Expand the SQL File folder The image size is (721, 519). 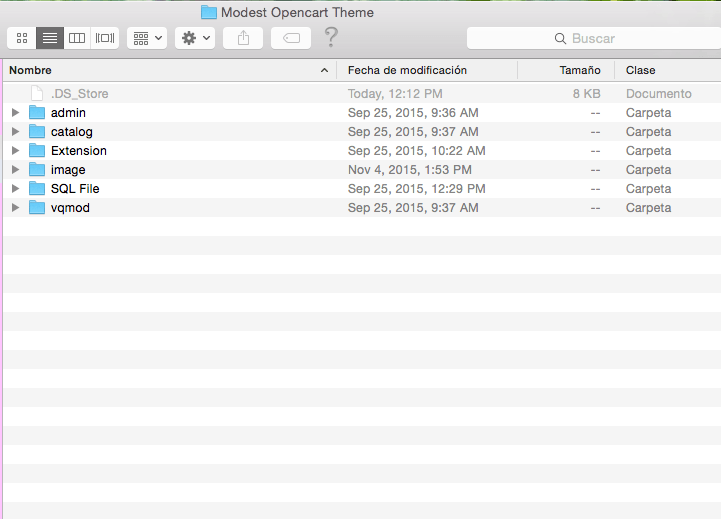click(x=15, y=188)
